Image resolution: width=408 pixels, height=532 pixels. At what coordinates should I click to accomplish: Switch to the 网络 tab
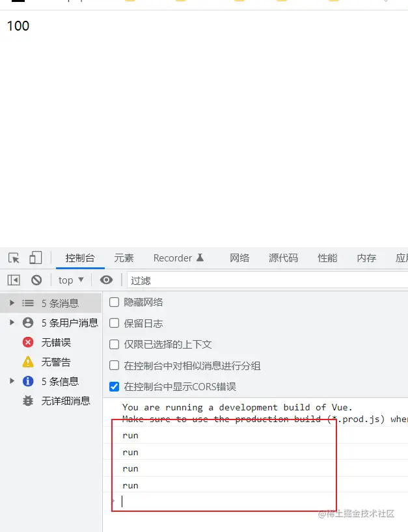[x=239, y=258]
